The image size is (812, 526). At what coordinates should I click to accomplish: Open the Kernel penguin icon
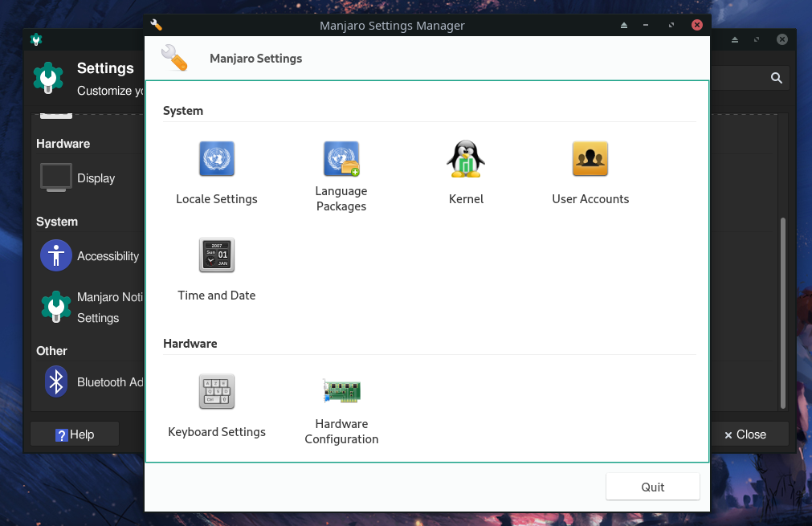466,158
